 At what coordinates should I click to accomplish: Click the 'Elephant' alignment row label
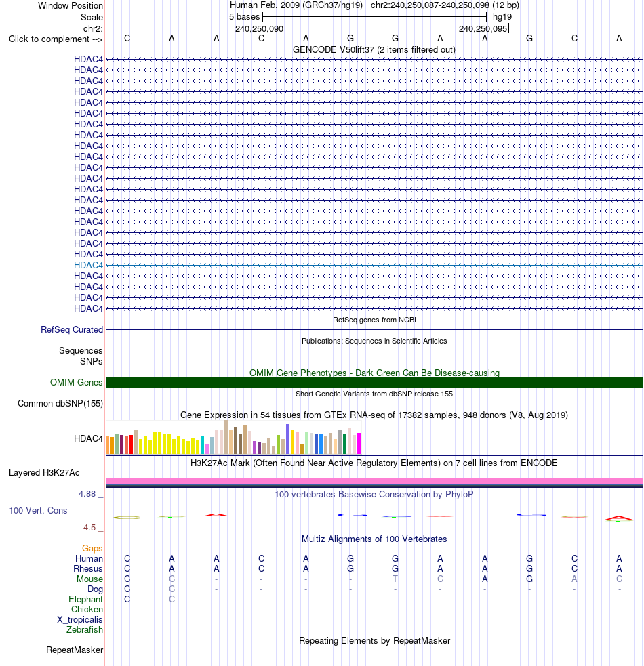[86, 600]
